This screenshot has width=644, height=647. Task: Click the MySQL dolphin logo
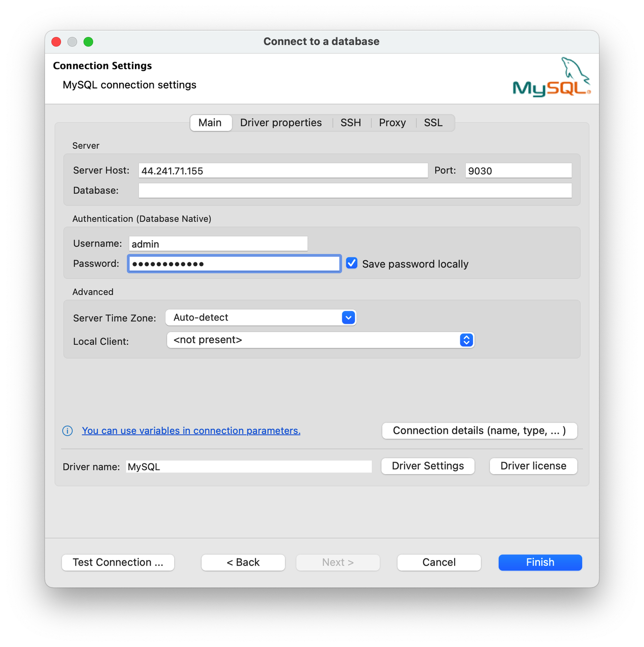coord(552,78)
